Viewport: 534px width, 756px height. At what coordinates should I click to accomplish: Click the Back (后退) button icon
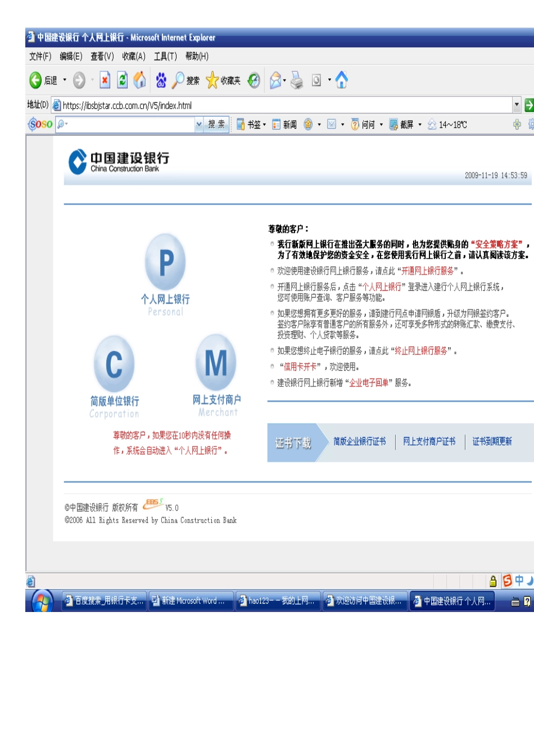(x=35, y=80)
